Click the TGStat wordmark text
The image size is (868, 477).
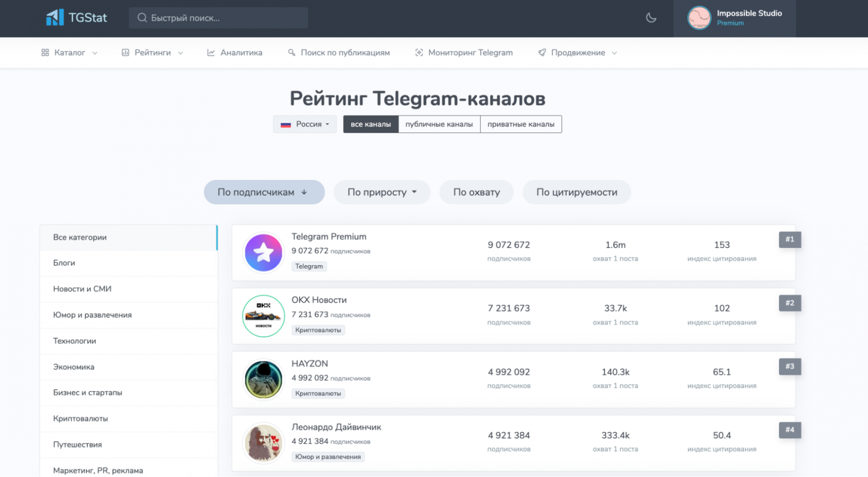[x=88, y=18]
